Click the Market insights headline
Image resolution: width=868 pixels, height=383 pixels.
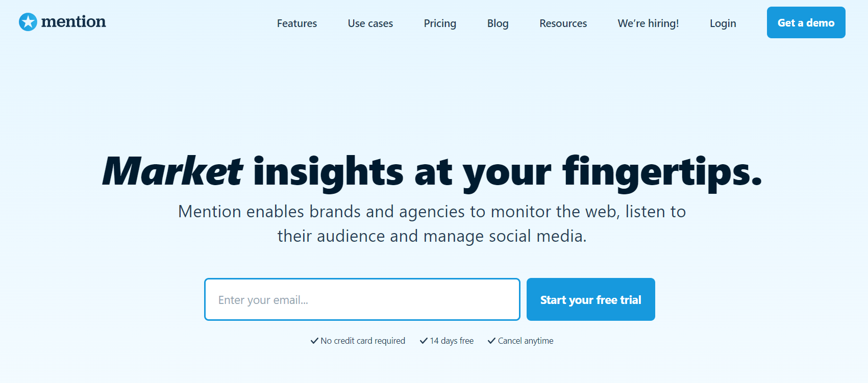(432, 172)
